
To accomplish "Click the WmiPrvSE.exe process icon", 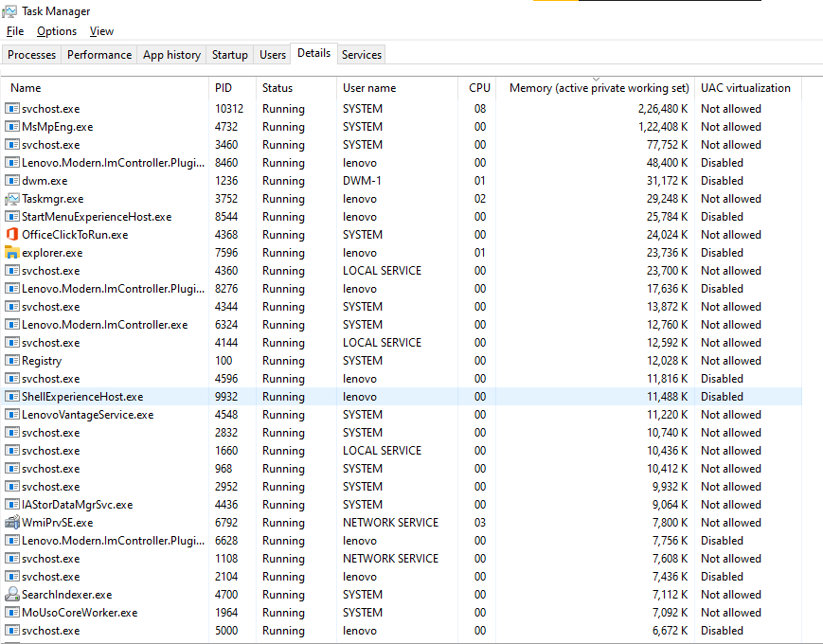I will (12, 523).
